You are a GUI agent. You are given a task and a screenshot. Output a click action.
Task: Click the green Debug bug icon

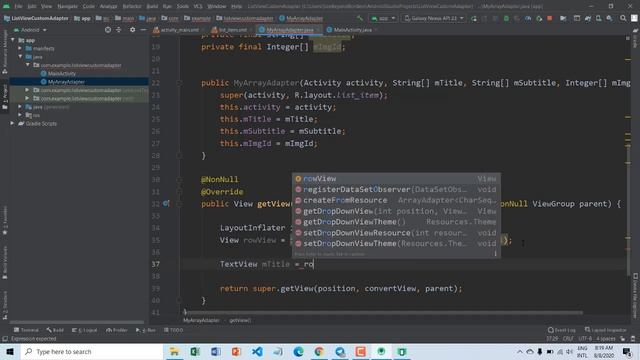[506, 18]
